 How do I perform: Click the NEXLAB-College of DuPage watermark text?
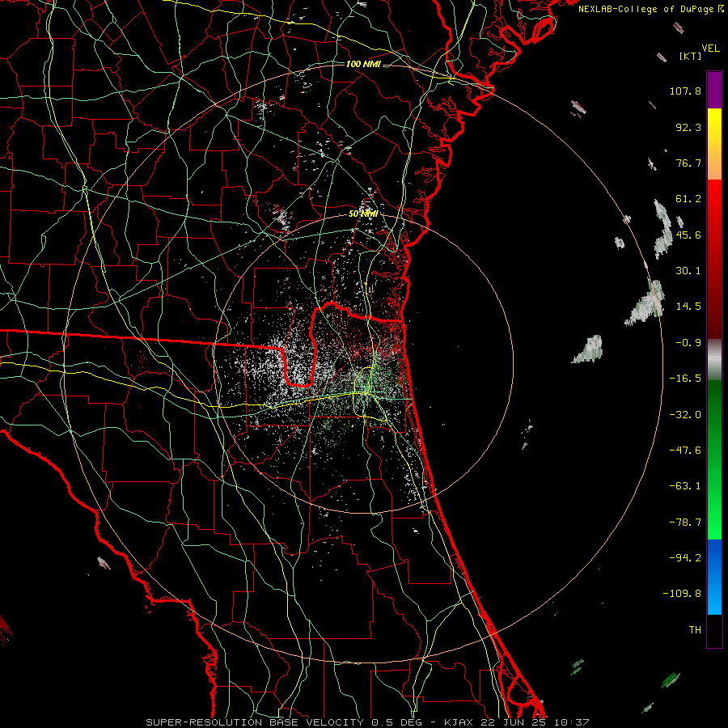[651, 9]
